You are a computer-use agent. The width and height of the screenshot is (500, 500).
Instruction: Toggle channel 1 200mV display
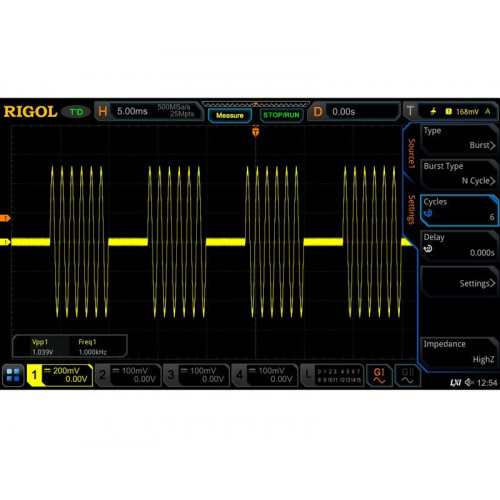60,375
